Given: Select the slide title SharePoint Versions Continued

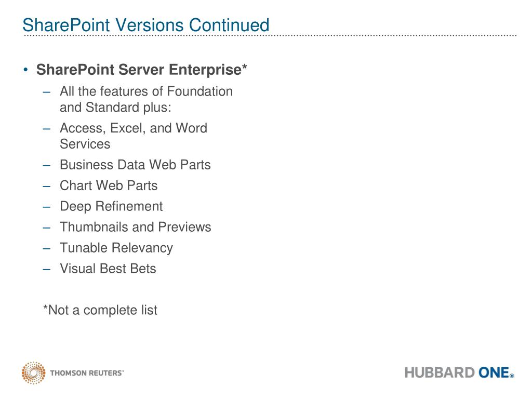Looking at the screenshot, I should pos(146,24).
